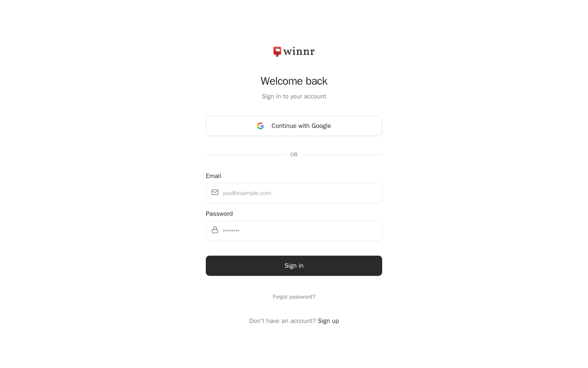588x368 pixels.
Task: Click the divider line right of OR
Action: [342, 155]
